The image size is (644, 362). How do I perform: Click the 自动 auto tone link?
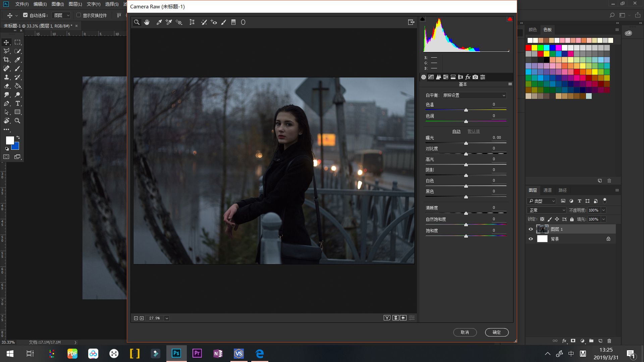[457, 131]
